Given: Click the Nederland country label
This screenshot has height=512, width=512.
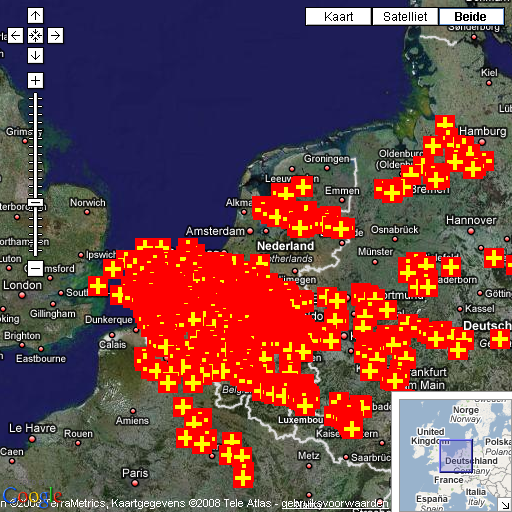Looking at the screenshot, I should pos(286,246).
